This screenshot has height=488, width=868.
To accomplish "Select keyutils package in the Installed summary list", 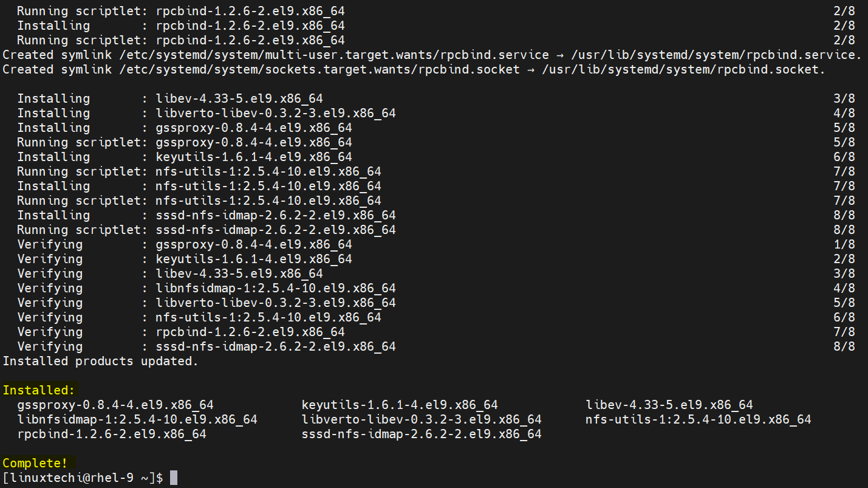I will click(x=400, y=405).
